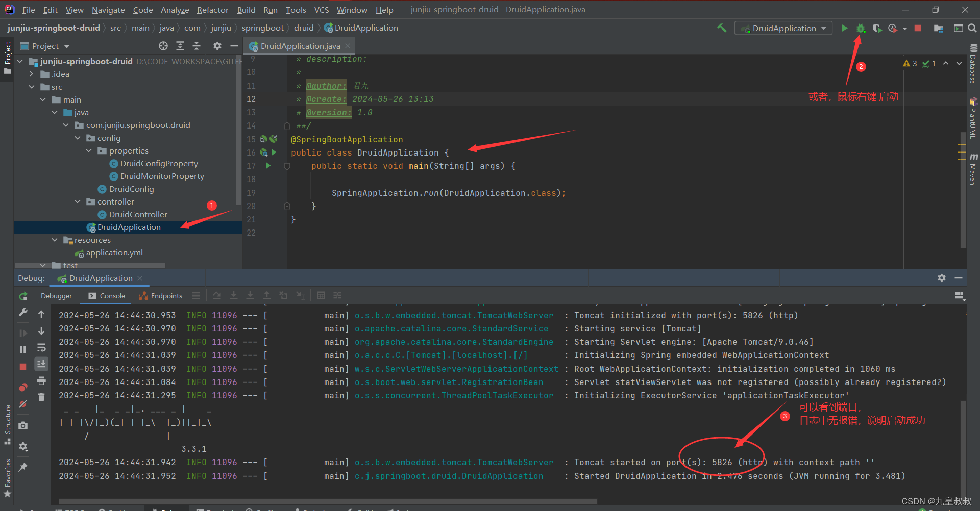Viewport: 980px width, 511px height.
Task: Open Project Structure icon in the top toolbar
Action: (x=938, y=28)
